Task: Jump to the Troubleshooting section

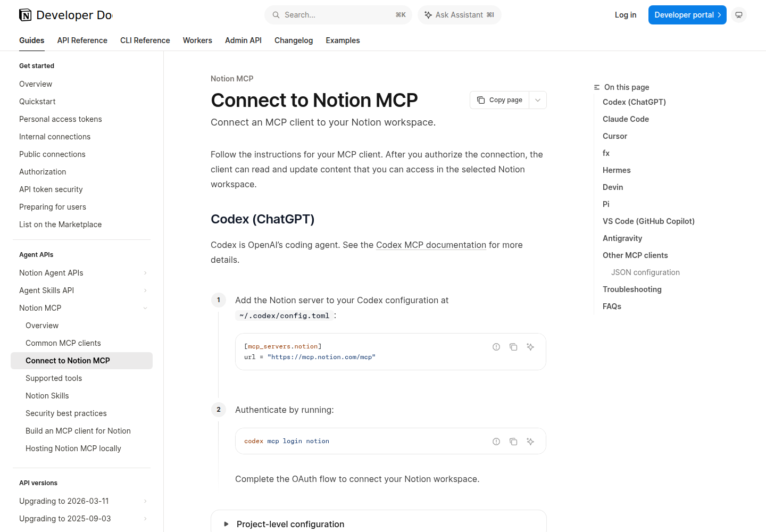Action: point(632,289)
